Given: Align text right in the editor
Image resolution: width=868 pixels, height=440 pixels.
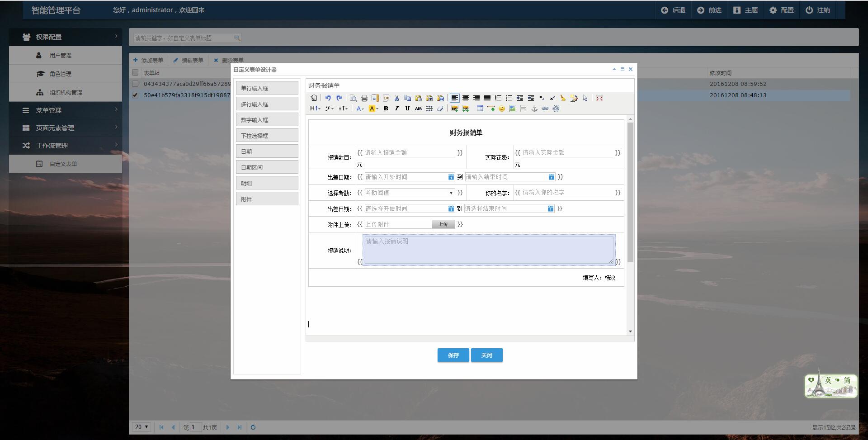Looking at the screenshot, I should (476, 98).
